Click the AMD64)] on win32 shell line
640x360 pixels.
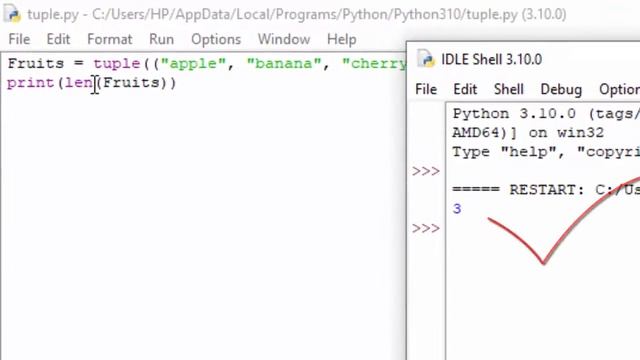(528, 133)
